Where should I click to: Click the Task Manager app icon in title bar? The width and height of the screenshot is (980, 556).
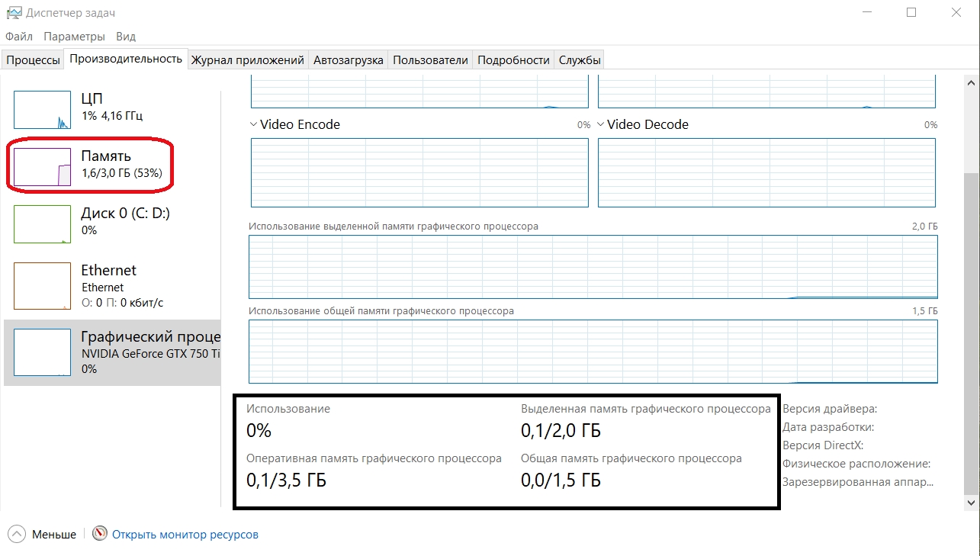point(14,13)
